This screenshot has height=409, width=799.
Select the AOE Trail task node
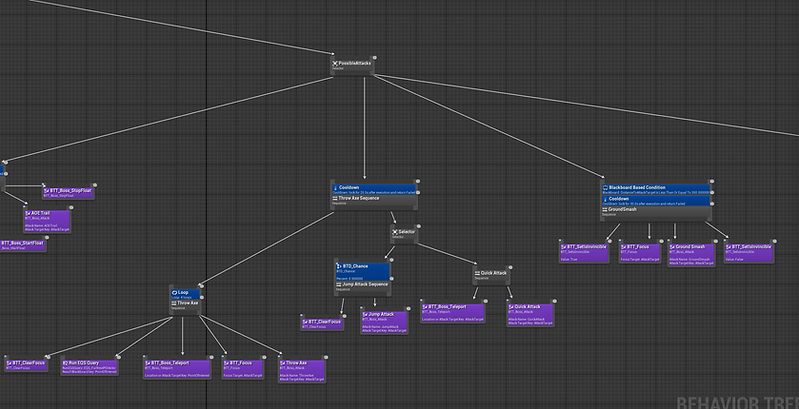(x=47, y=221)
